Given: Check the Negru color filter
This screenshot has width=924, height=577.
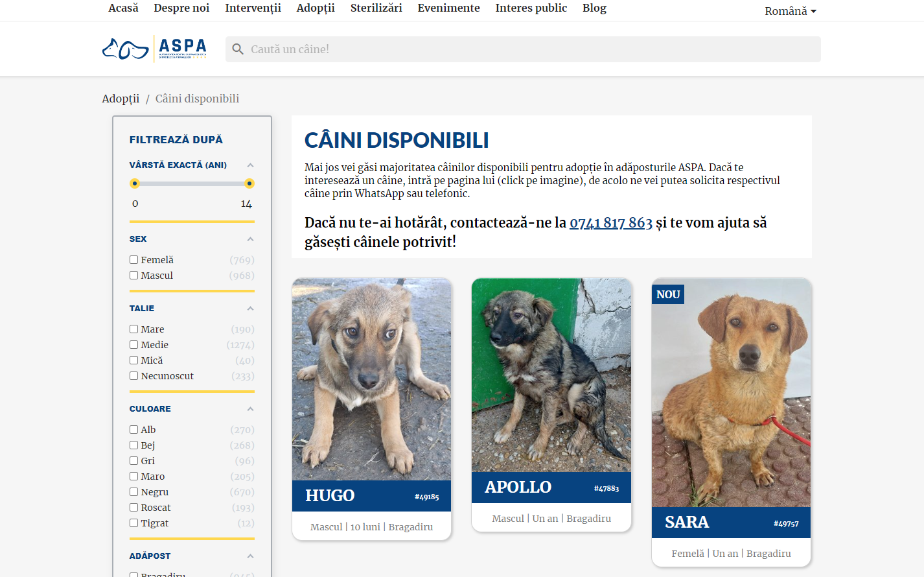Looking at the screenshot, I should pyautogui.click(x=134, y=492).
